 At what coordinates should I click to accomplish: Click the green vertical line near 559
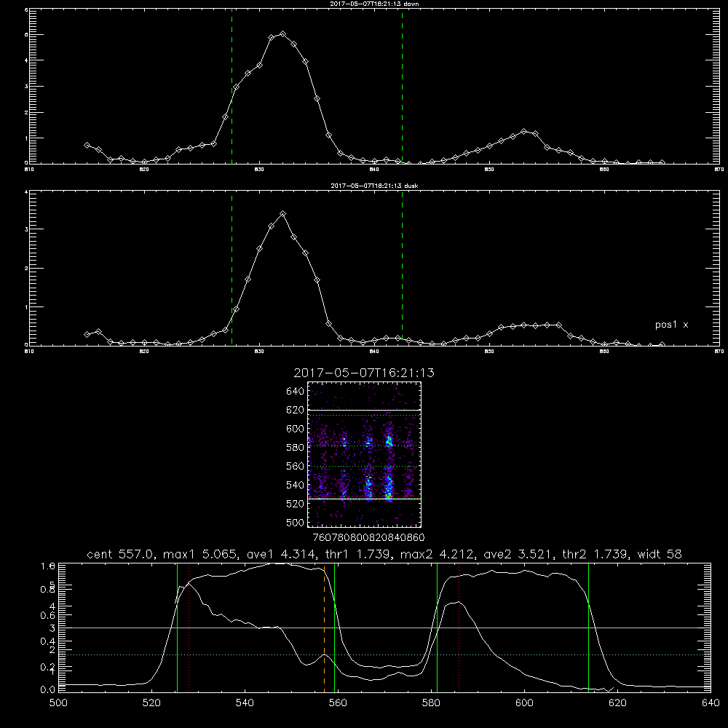pyautogui.click(x=335, y=628)
